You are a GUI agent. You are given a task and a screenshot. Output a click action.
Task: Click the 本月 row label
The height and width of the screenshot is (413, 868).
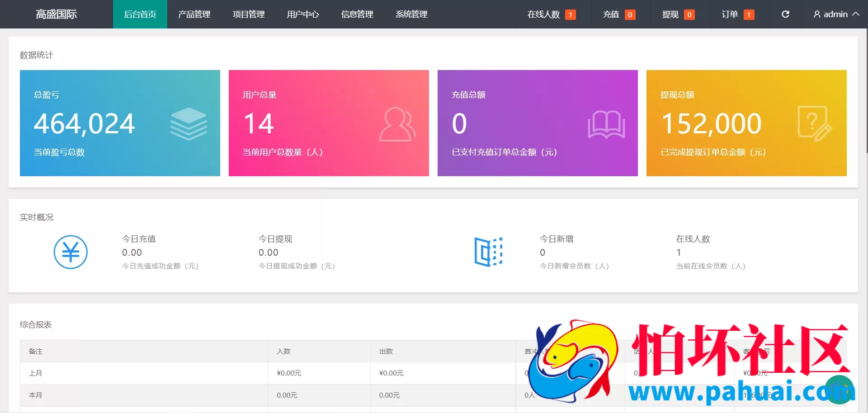coord(35,395)
